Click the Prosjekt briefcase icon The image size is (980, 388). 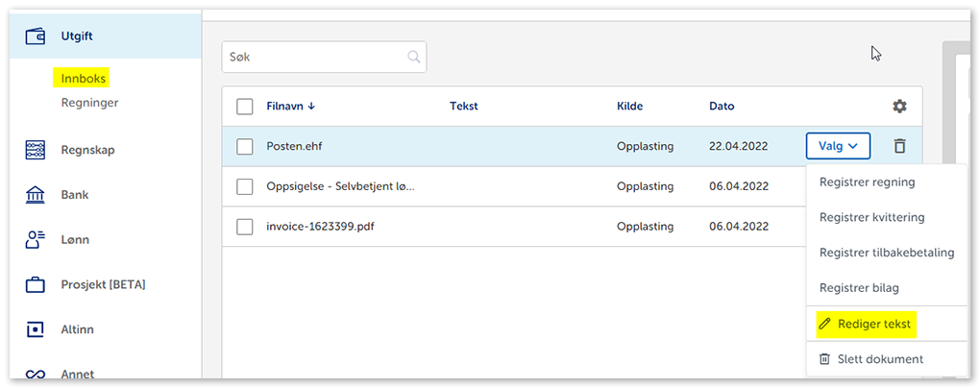tap(36, 284)
